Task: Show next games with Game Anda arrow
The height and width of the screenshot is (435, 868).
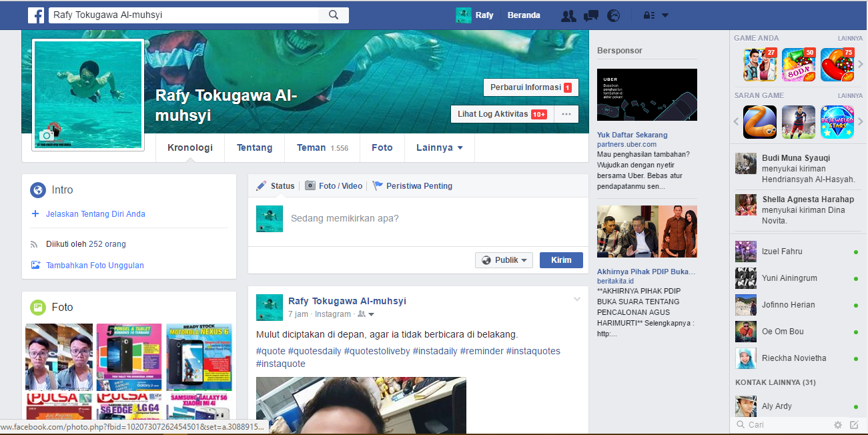Action: click(861, 65)
